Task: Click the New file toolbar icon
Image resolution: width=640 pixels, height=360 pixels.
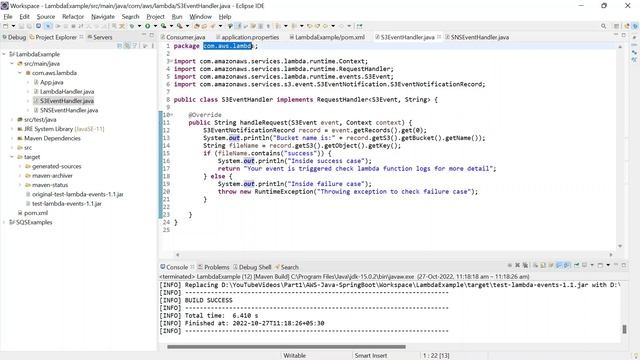Action: coord(6,26)
